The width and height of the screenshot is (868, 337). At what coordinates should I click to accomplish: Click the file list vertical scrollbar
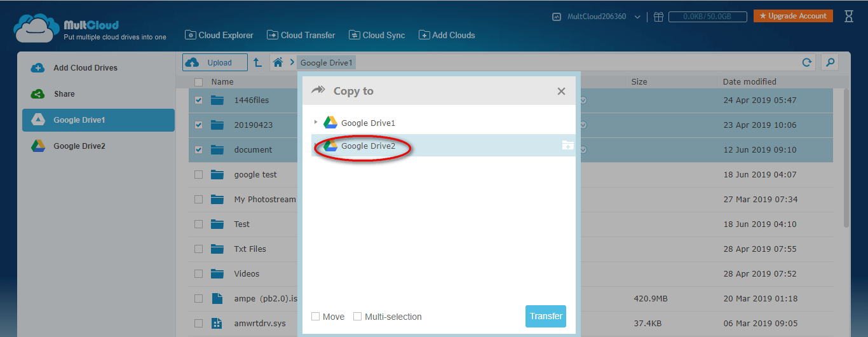[846, 158]
